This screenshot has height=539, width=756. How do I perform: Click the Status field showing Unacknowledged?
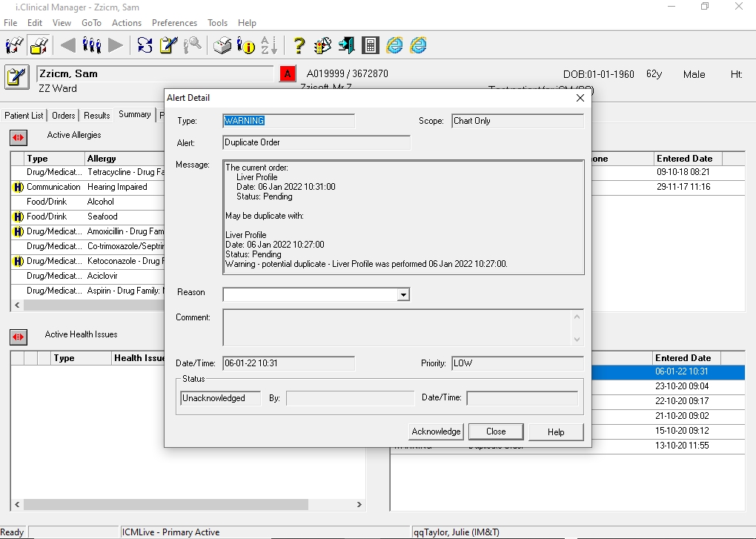click(x=220, y=398)
